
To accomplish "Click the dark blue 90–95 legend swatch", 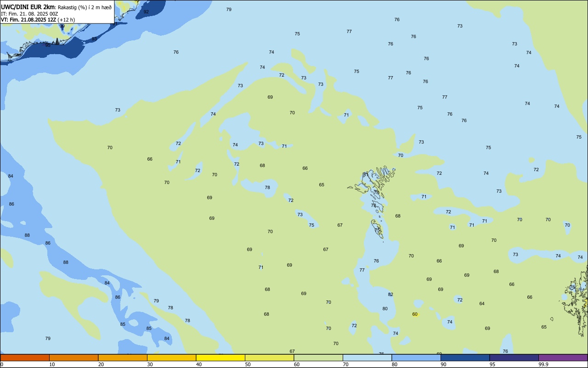I will 465,357.
